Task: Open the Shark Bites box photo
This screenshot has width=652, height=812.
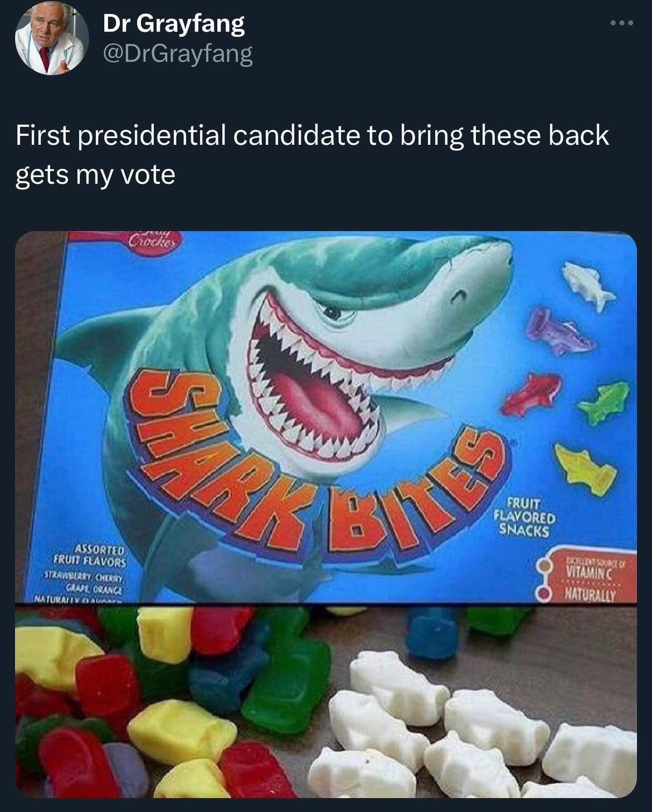Action: [x=326, y=417]
